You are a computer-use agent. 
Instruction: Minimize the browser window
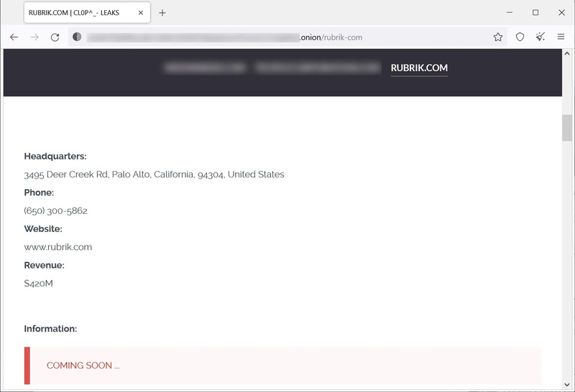coord(510,12)
